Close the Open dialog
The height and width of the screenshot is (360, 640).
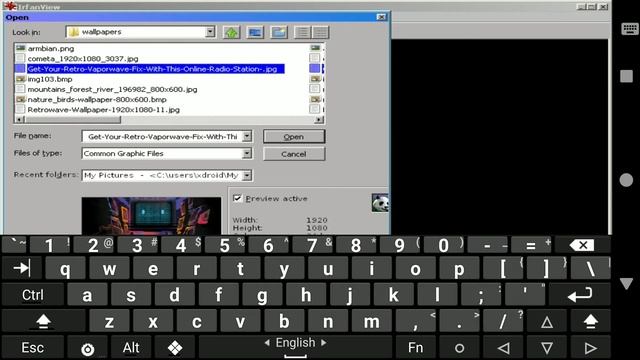(x=381, y=17)
